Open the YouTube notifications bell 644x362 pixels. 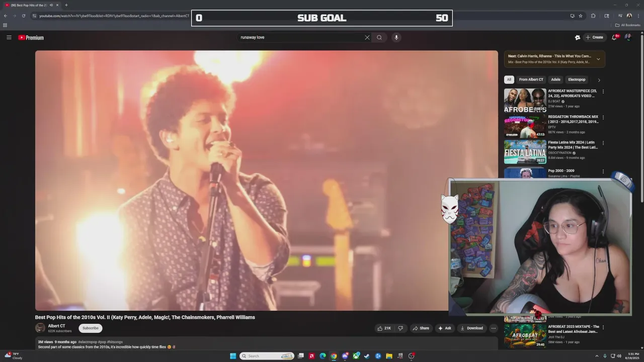point(614,37)
